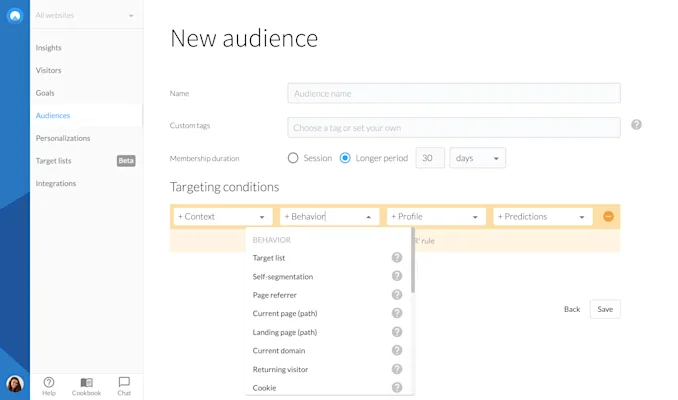The width and height of the screenshot is (678, 400).
Task: Open Chat from the bottom bar
Action: (x=124, y=386)
